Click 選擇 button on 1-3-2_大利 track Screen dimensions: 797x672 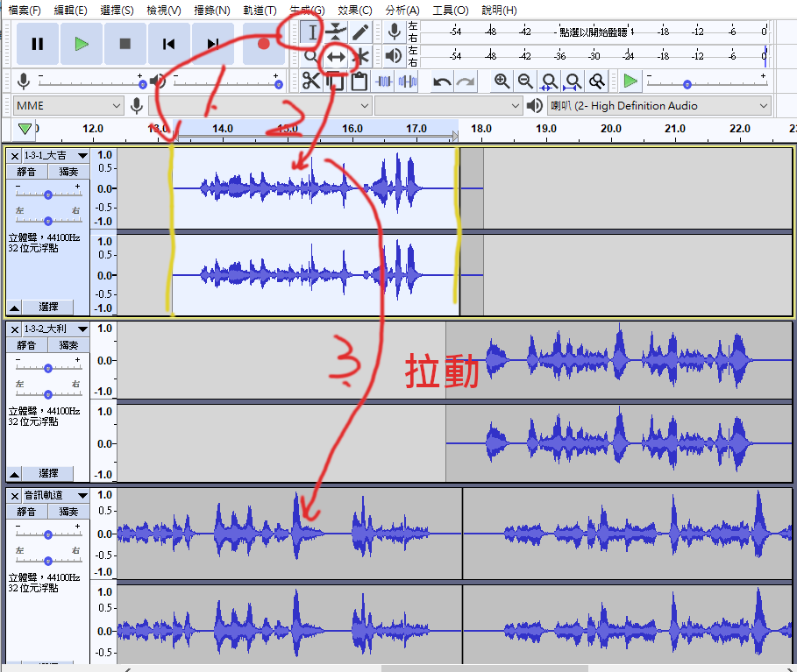[48, 473]
